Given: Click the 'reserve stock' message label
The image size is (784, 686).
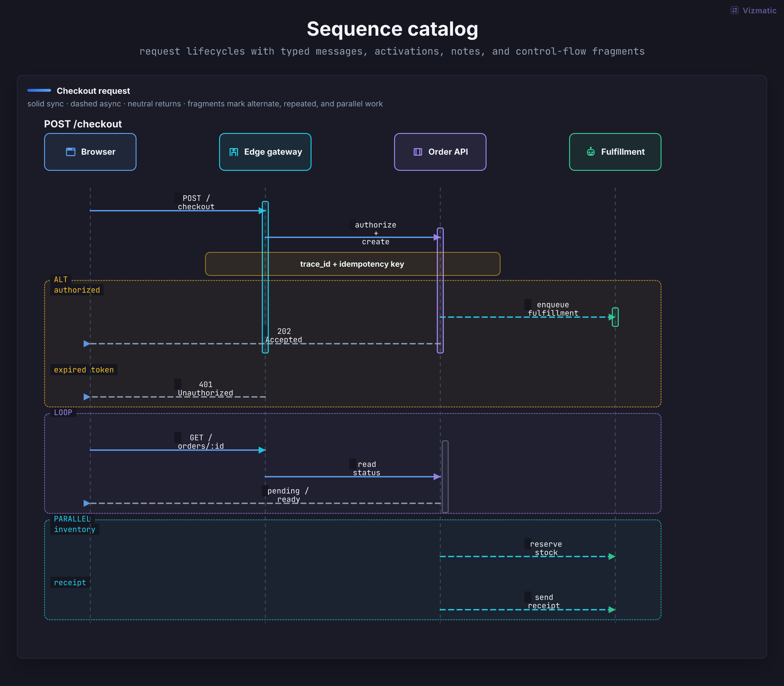Looking at the screenshot, I should coord(546,548).
